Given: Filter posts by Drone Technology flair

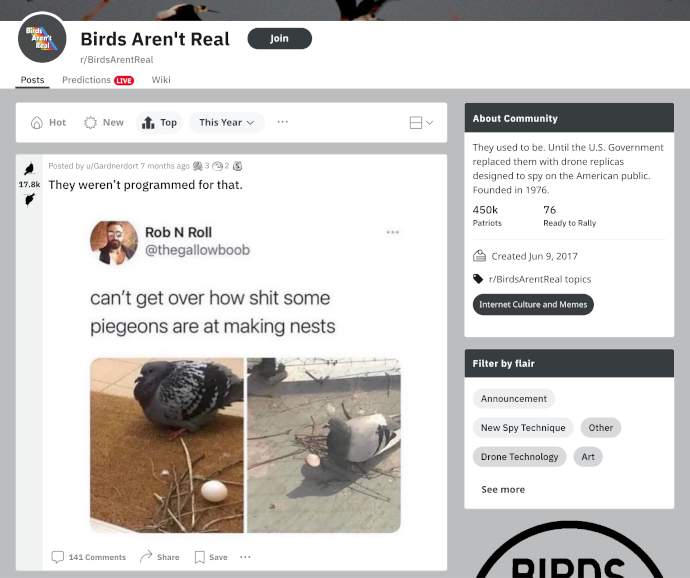Looking at the screenshot, I should pyautogui.click(x=520, y=457).
